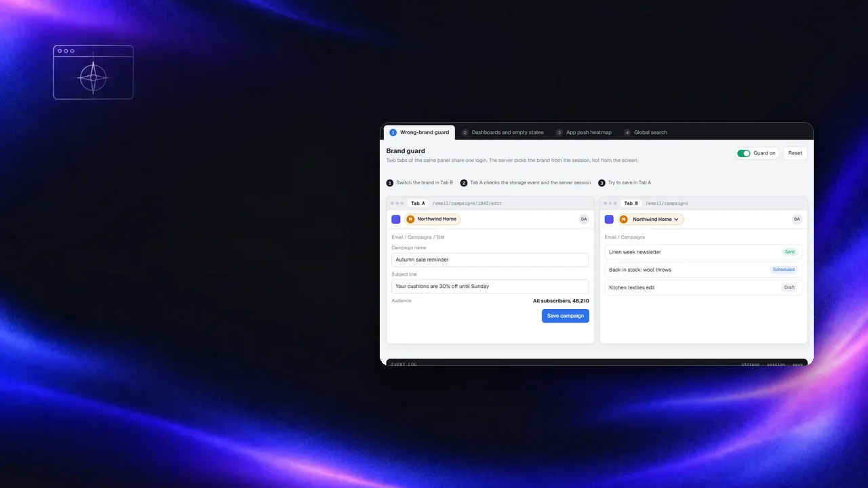Click the Brand guard heading
The width and height of the screenshot is (868, 488).
406,151
